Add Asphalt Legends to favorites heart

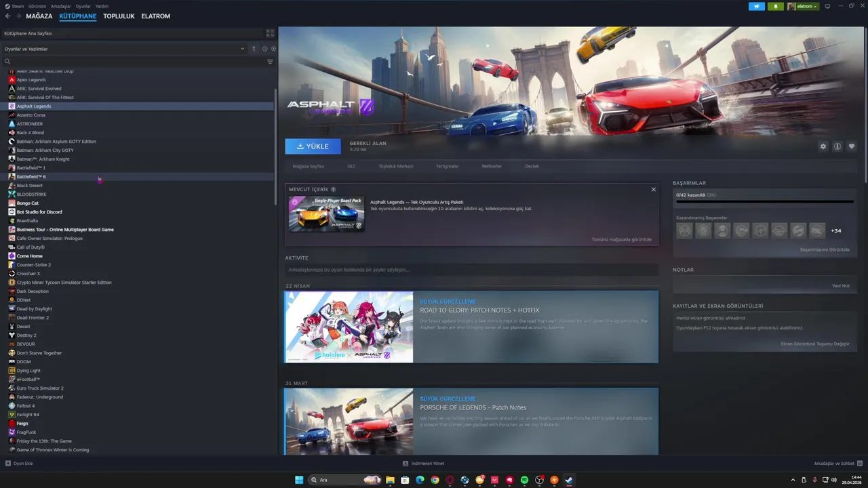[852, 146]
